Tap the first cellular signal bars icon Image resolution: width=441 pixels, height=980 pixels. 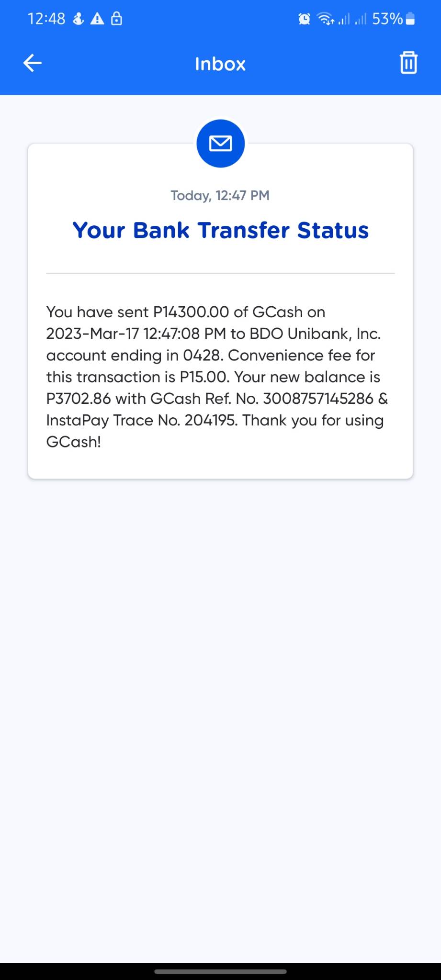pos(344,19)
